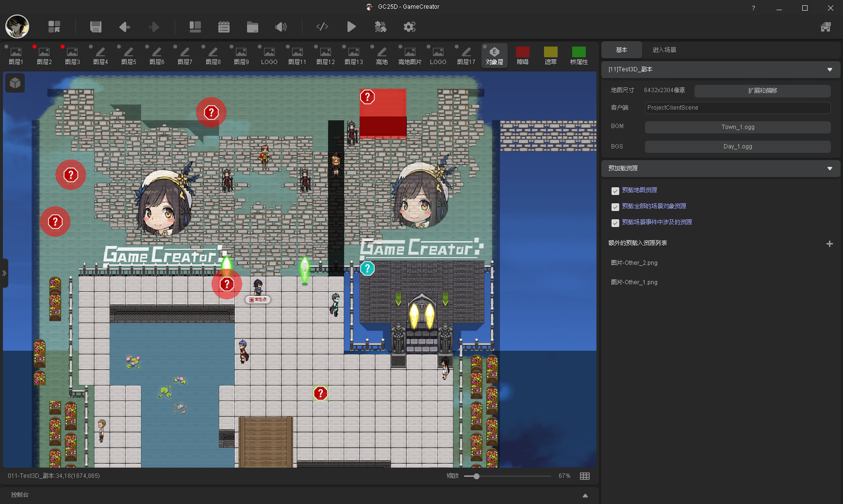This screenshot has height=504, width=843.
Task: Select the 对象层 layer tab
Action: pyautogui.click(x=494, y=56)
